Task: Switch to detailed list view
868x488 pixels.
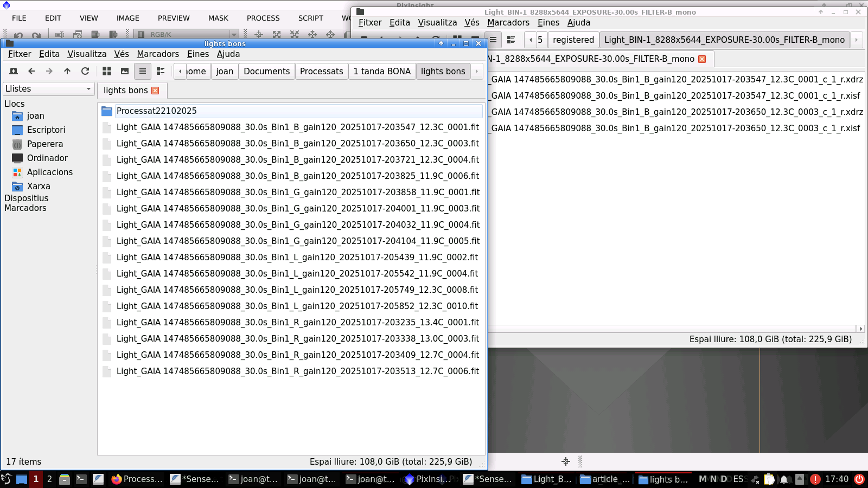Action: tap(161, 71)
